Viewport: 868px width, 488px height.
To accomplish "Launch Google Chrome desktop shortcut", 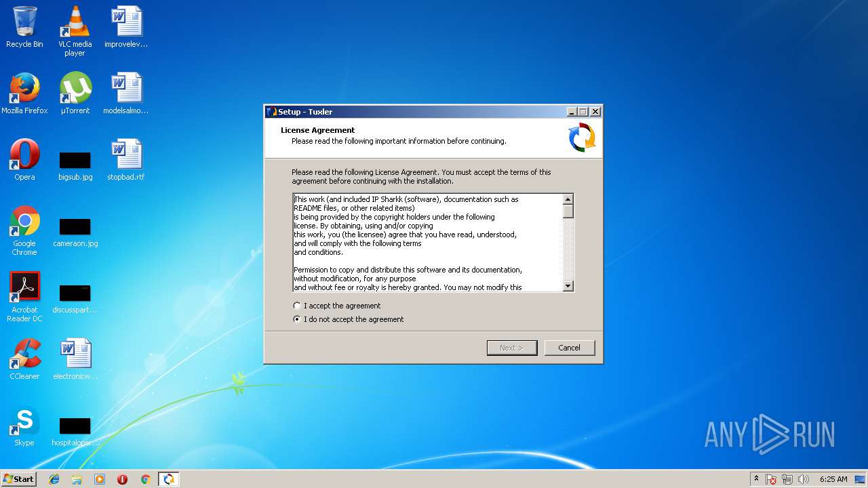I will (x=24, y=230).
